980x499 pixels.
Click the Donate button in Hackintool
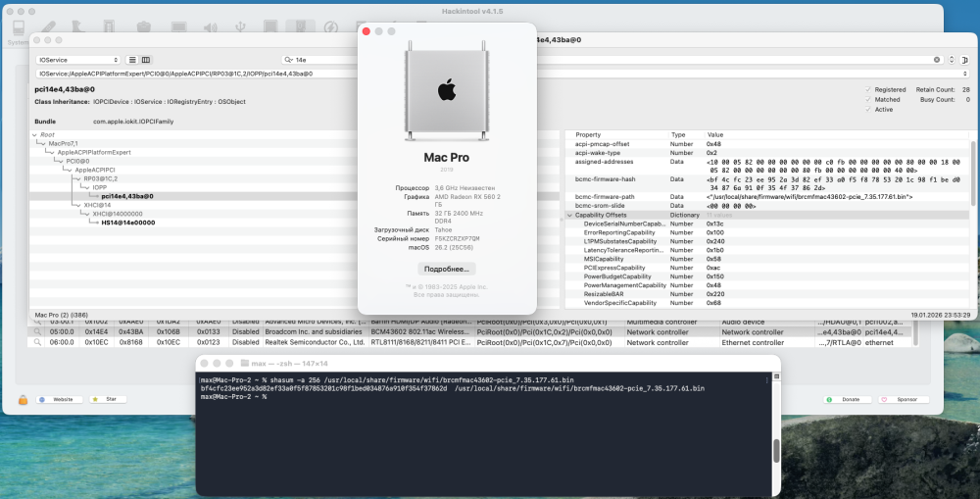[x=847, y=399]
